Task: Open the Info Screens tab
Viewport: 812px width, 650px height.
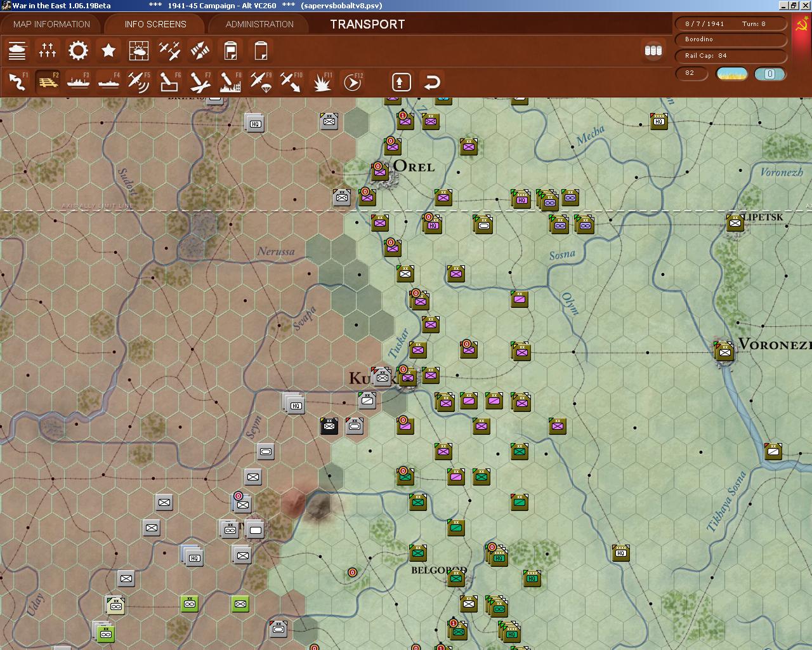Action: [155, 24]
